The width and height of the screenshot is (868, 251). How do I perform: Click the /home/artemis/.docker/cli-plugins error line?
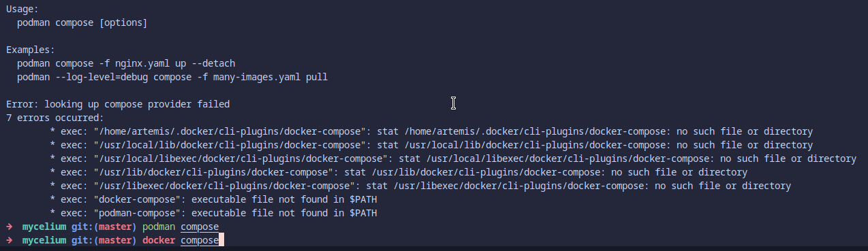point(432,132)
